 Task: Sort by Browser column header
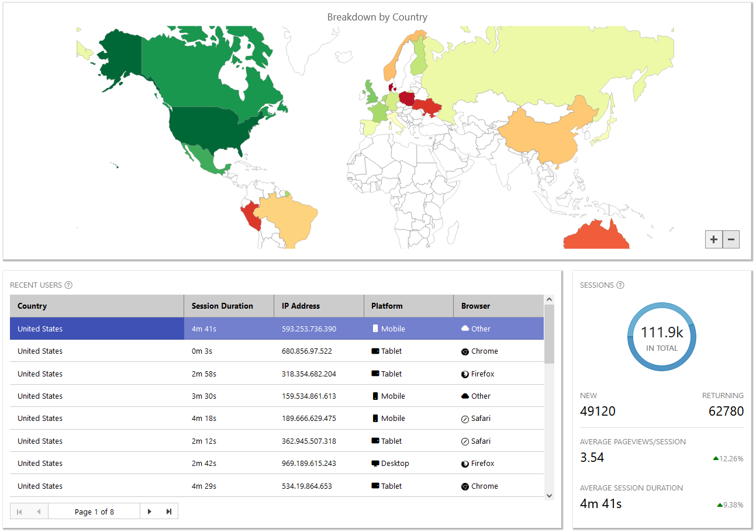pyautogui.click(x=498, y=306)
